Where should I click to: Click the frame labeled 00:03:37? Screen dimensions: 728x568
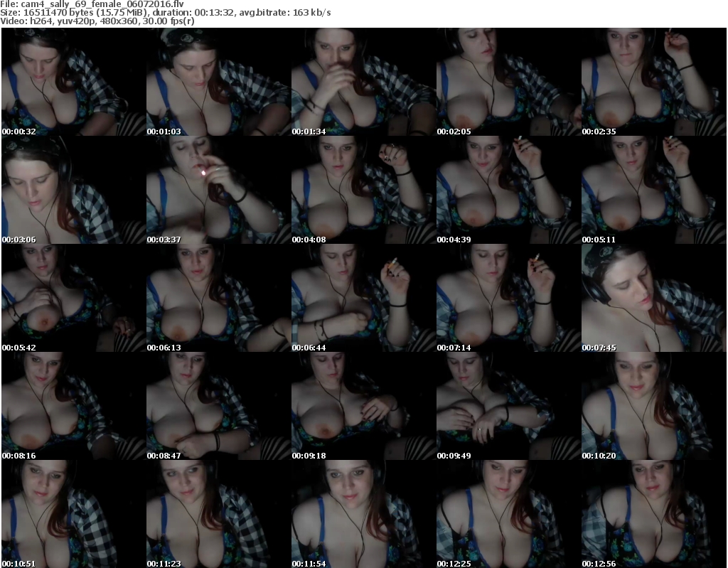(x=218, y=190)
